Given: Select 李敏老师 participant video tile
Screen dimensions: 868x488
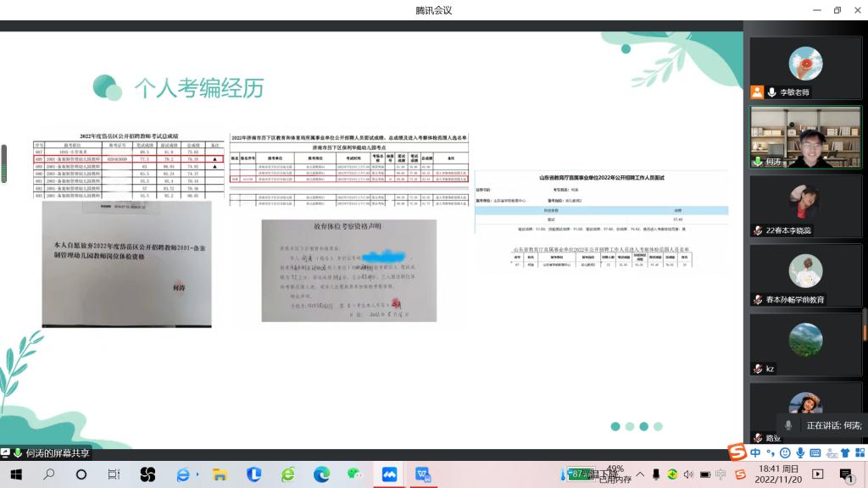Looking at the screenshot, I should (805, 68).
